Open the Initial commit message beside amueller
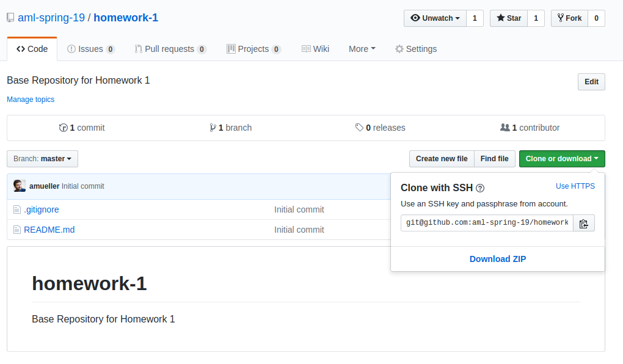The width and height of the screenshot is (623, 364). click(83, 186)
